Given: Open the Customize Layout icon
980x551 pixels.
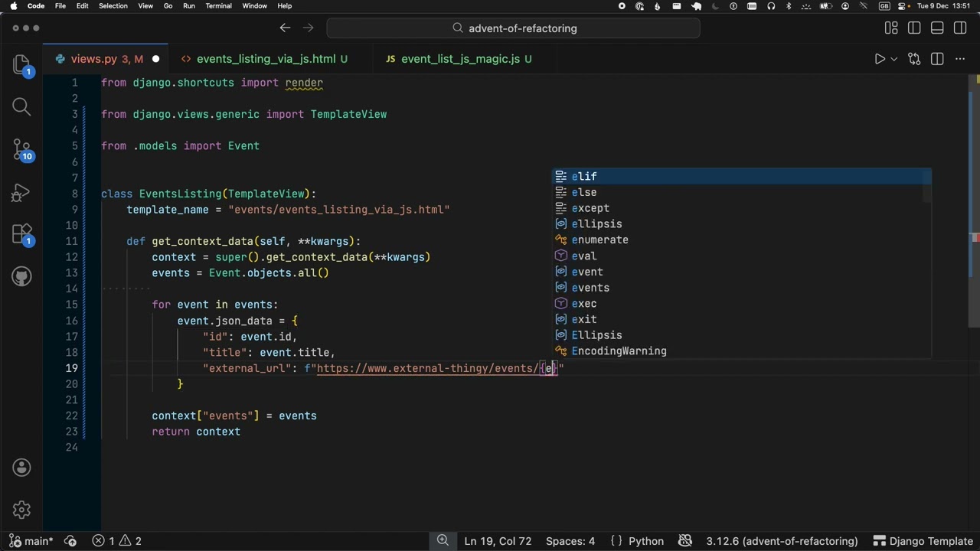Looking at the screenshot, I should (891, 28).
